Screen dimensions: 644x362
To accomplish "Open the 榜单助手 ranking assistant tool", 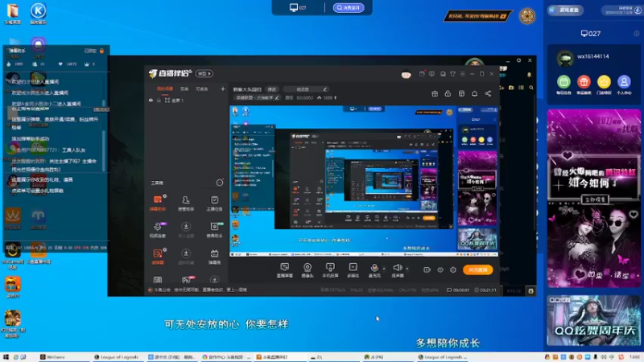I will coord(214,230).
